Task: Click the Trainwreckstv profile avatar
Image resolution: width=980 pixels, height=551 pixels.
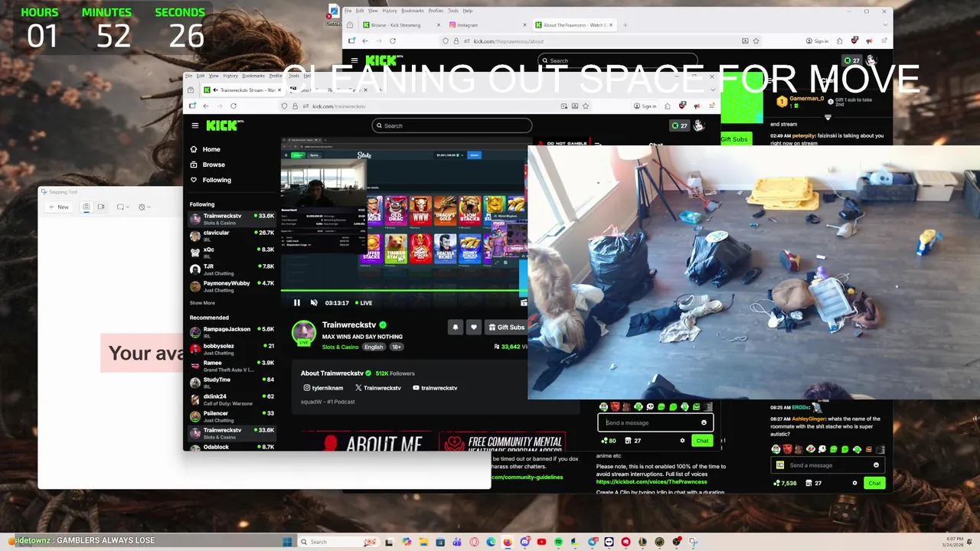Action: 304,333
